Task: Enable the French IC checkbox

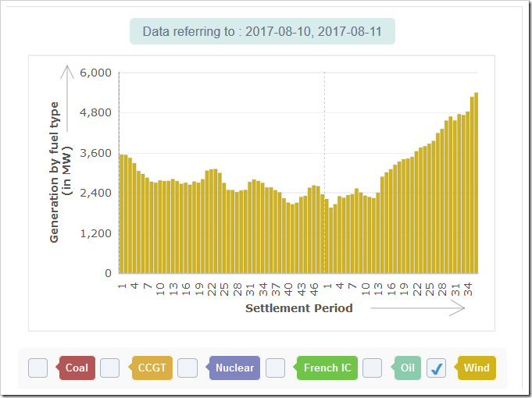Action: pyautogui.click(x=276, y=368)
